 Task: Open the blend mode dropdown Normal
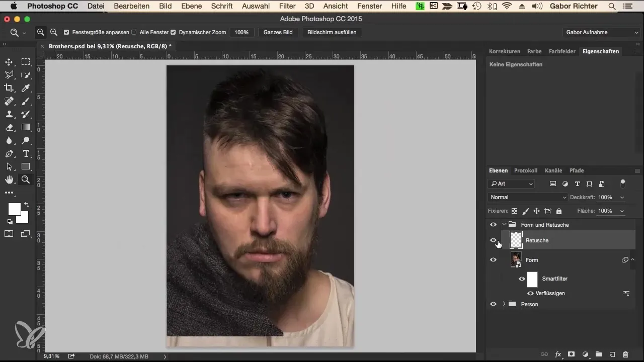[x=527, y=197]
